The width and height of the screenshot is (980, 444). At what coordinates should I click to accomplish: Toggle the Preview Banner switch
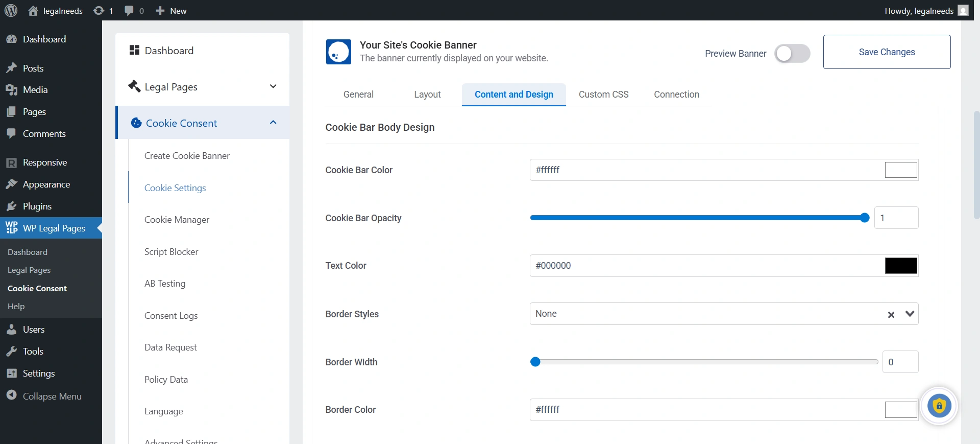point(792,54)
